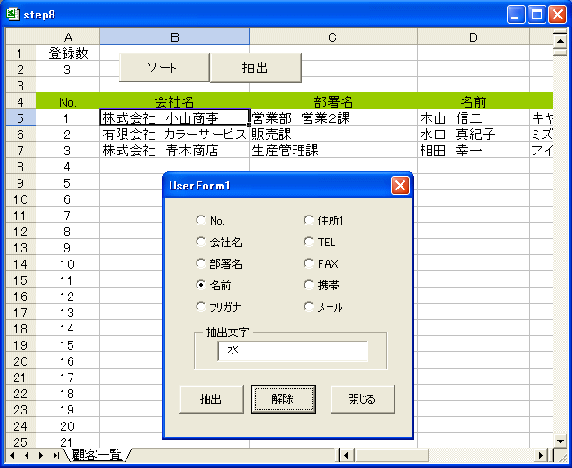Click cell 営業部 営業2課

tap(333, 118)
